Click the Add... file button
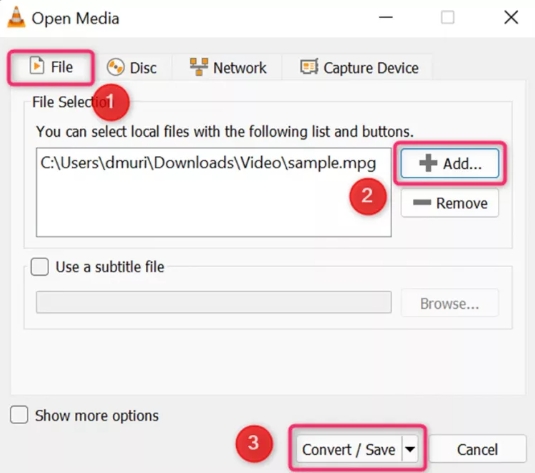The width and height of the screenshot is (535, 473). tap(450, 163)
